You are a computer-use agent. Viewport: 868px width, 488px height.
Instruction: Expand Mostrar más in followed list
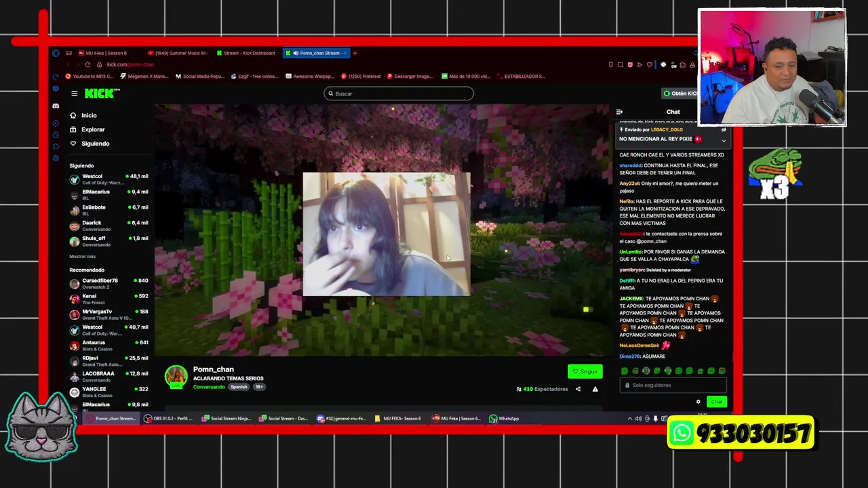[82, 256]
